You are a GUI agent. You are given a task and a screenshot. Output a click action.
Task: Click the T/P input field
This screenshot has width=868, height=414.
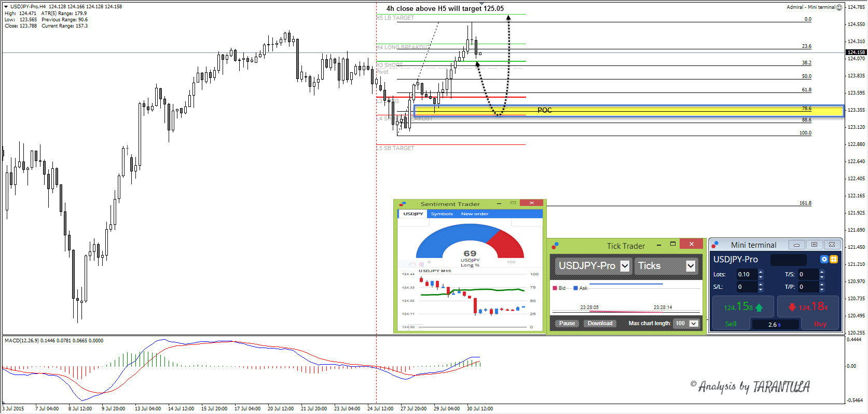[808, 287]
